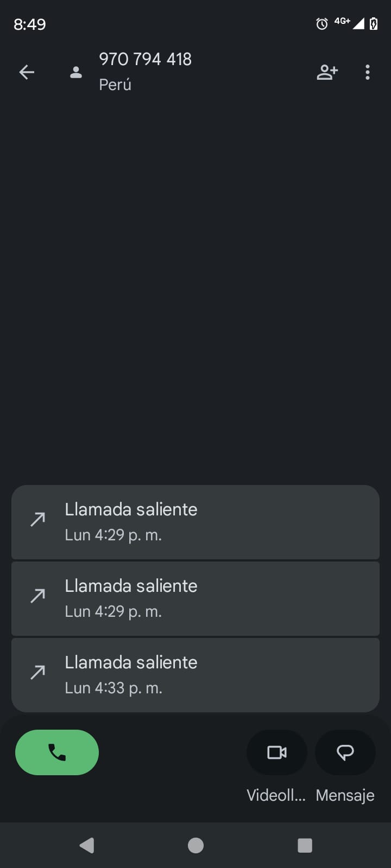Tap the back arrow in the header
391x868 pixels.
click(x=27, y=72)
